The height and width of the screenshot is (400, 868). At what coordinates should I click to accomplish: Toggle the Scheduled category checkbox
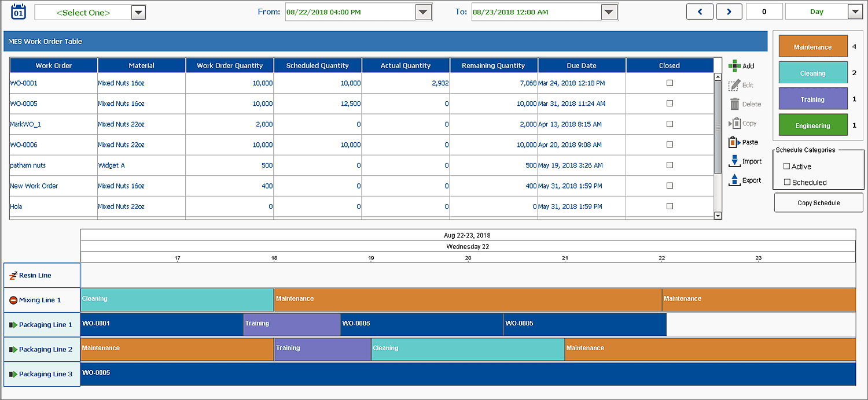[786, 182]
